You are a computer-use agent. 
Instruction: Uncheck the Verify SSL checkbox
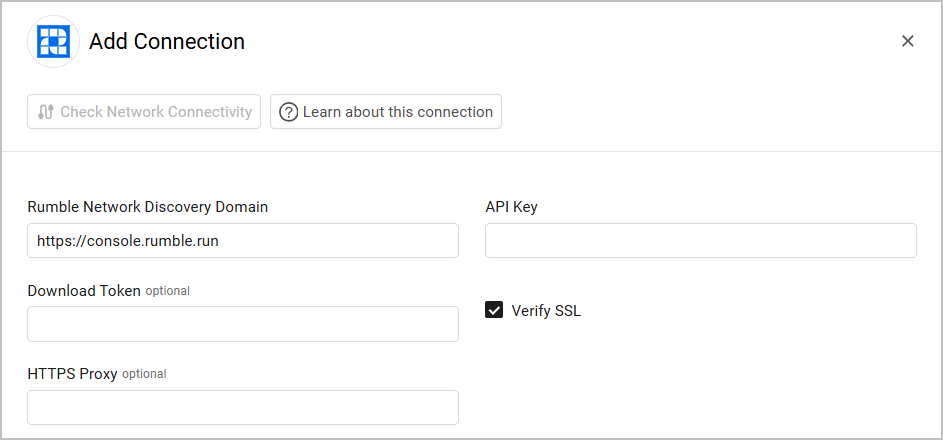coord(494,310)
